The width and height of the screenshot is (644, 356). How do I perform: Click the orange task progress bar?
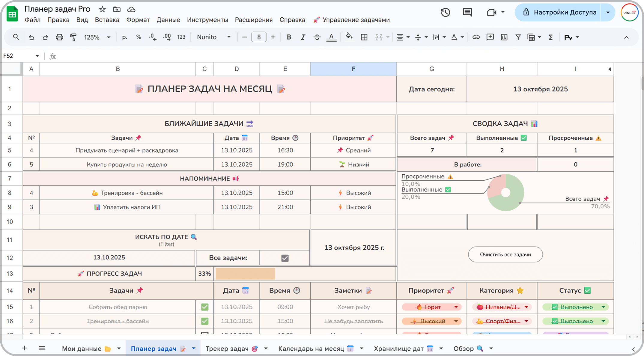pos(245,274)
